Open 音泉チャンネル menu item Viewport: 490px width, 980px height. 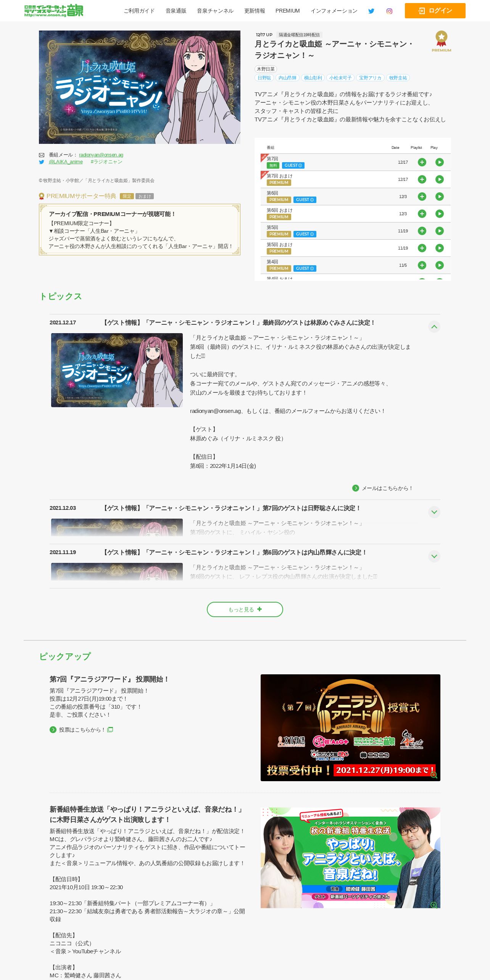click(x=215, y=11)
